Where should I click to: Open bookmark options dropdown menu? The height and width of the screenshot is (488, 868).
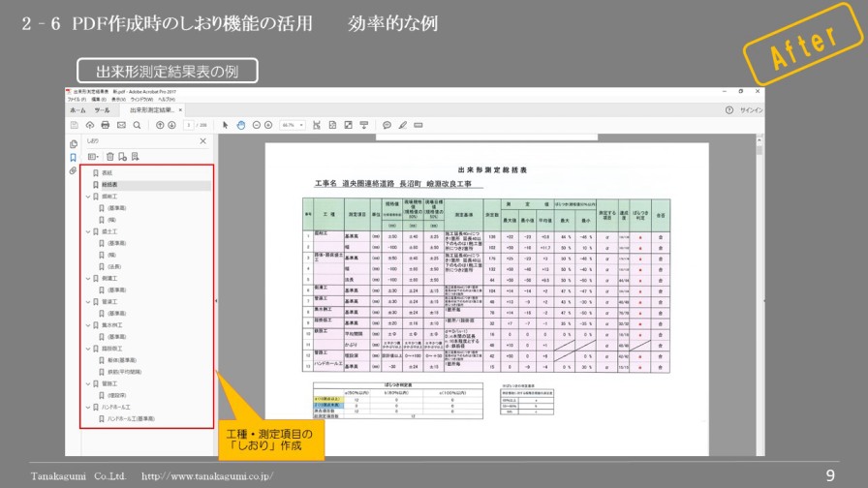point(94,156)
